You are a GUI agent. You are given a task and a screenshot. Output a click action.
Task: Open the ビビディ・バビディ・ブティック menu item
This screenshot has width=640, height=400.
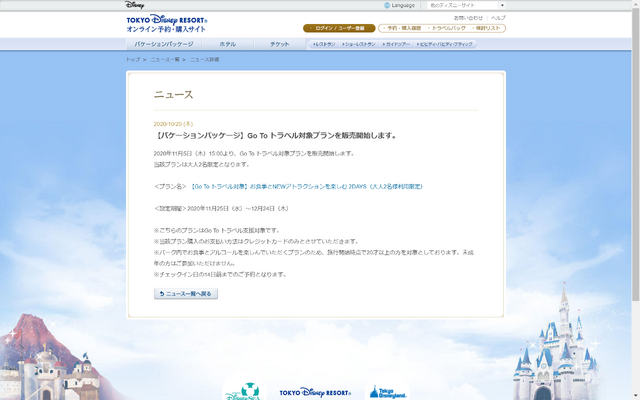[x=444, y=44]
